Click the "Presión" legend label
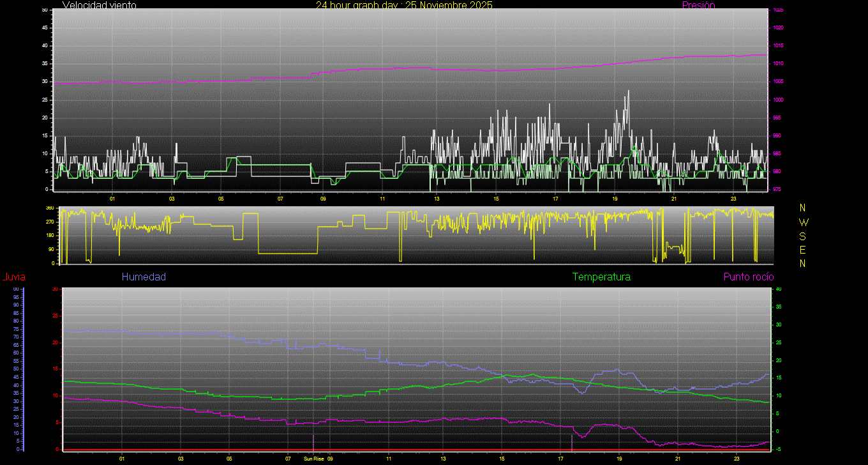The height and width of the screenshot is (465, 868). tap(698, 5)
